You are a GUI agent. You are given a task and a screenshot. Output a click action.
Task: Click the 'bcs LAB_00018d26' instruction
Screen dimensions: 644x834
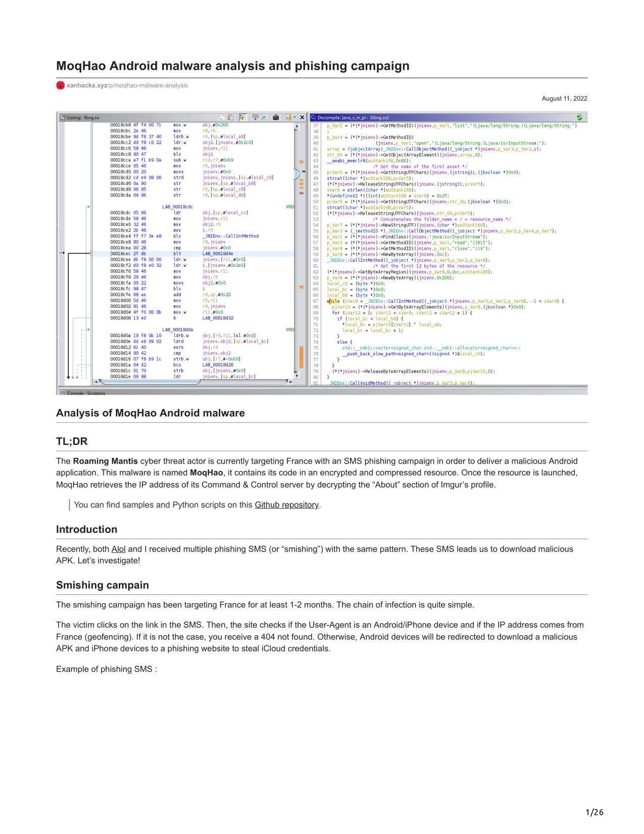tap(204, 364)
